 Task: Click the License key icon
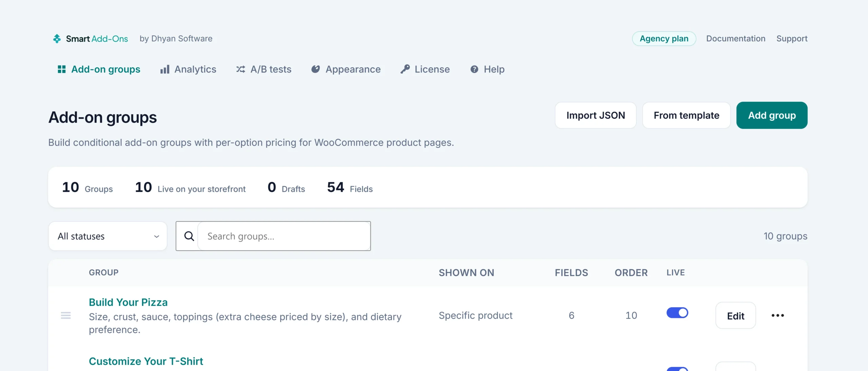click(x=405, y=69)
